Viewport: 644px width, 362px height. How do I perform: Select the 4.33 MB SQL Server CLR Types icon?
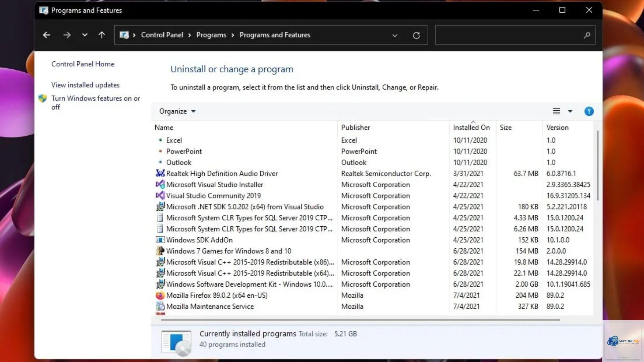point(160,218)
